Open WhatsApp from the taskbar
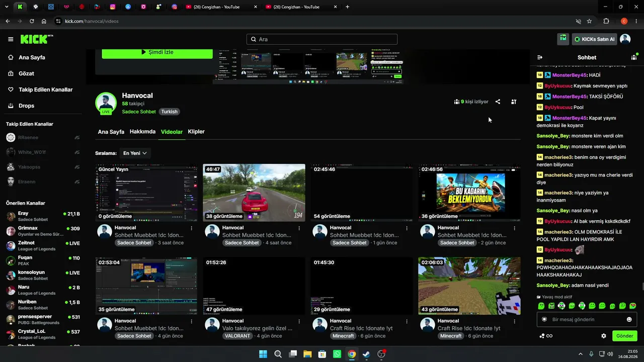Viewport: 644px width, 362px height. point(337,354)
